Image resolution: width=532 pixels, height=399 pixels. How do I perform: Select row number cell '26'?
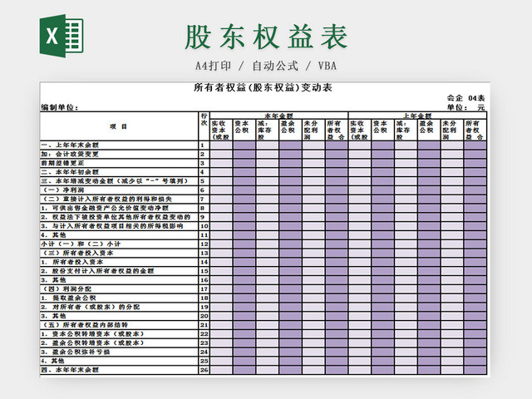[204, 370]
